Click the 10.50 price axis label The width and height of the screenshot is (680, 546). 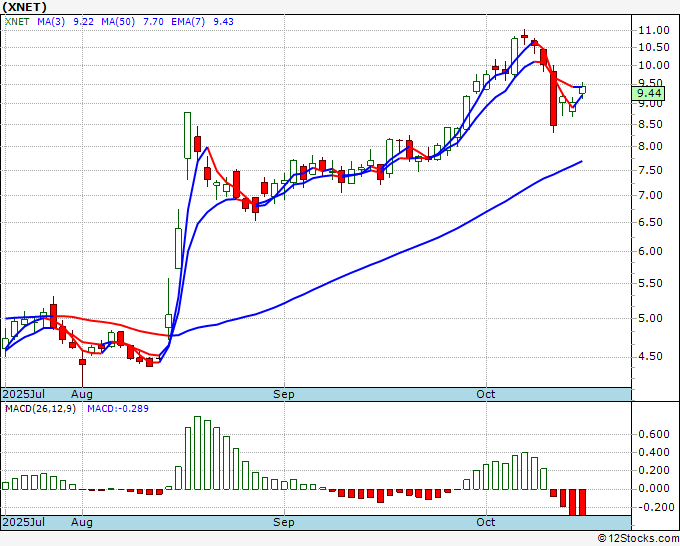coord(654,47)
